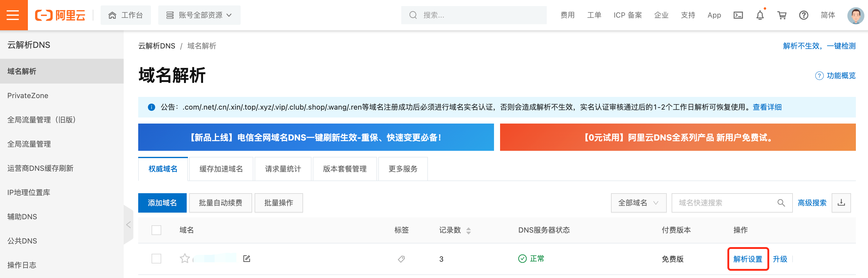Click the magnifier in domain search
This screenshot has width=868, height=278.
coord(781,203)
